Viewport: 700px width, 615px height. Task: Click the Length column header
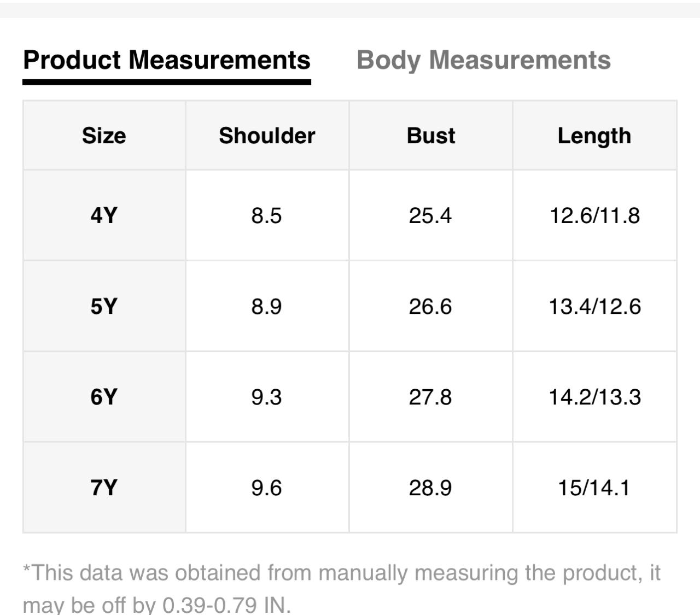point(594,136)
